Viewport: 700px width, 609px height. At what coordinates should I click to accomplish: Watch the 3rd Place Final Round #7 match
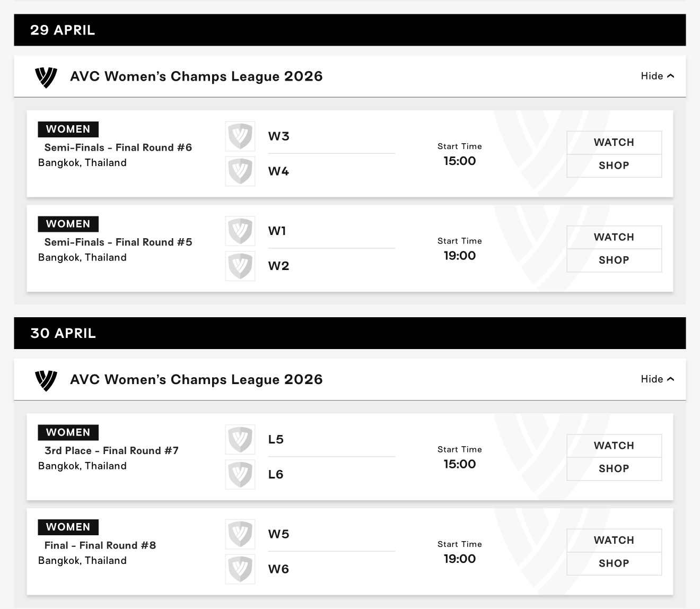(614, 446)
